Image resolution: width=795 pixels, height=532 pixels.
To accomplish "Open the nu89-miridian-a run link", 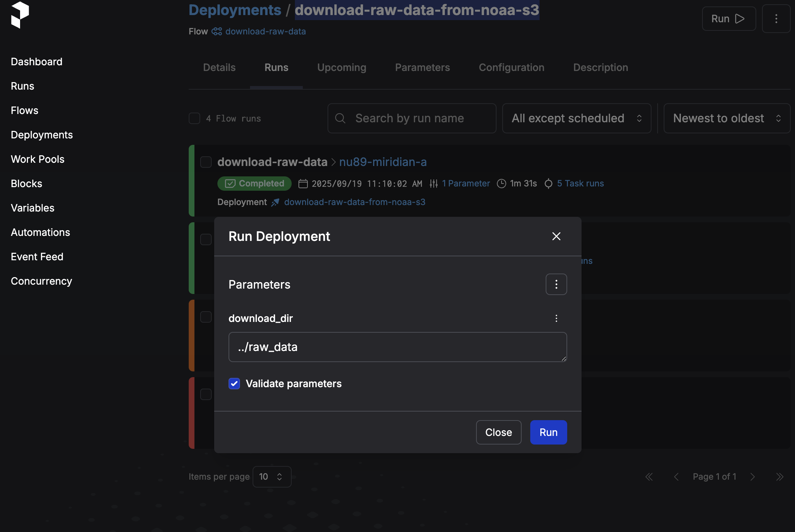I will pos(383,162).
